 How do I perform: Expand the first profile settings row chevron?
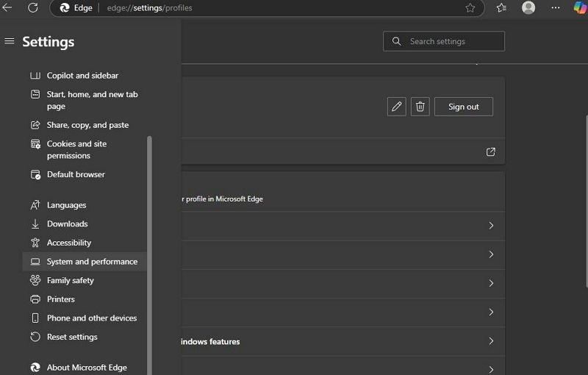click(x=491, y=226)
